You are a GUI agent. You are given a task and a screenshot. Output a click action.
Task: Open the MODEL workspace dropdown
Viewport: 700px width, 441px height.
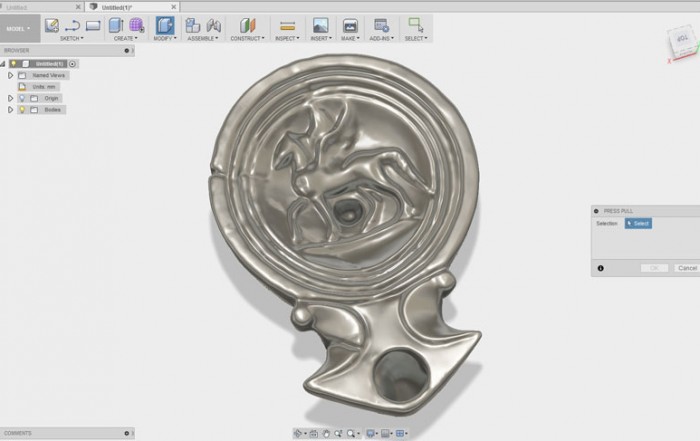(x=20, y=28)
